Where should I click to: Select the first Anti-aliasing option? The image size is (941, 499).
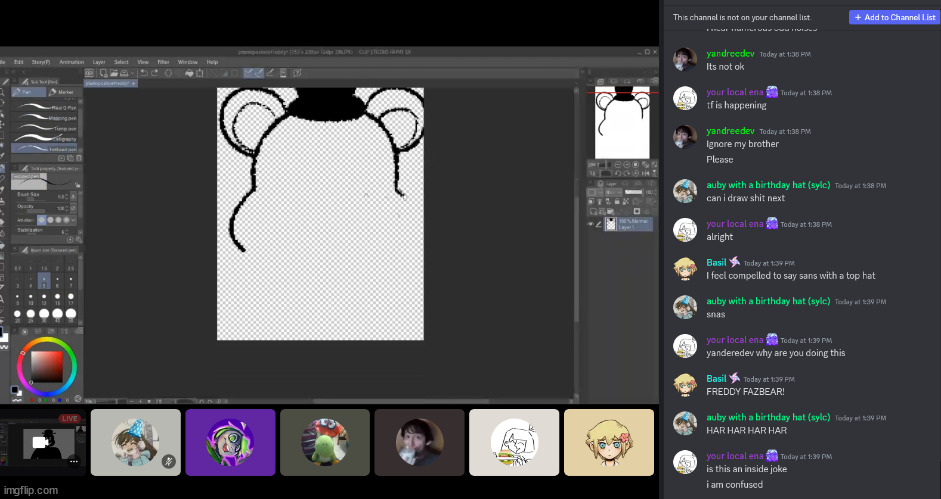42,220
